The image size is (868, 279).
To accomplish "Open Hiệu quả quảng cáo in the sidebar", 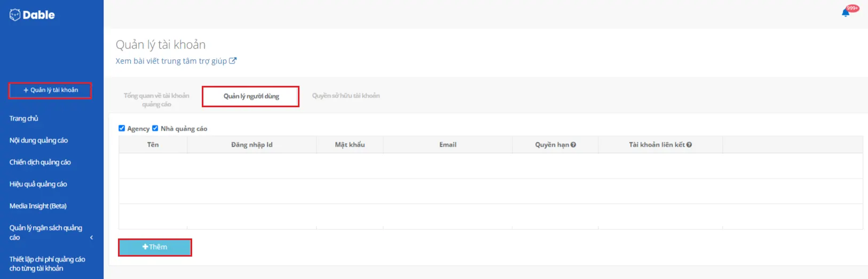I will click(x=38, y=184).
